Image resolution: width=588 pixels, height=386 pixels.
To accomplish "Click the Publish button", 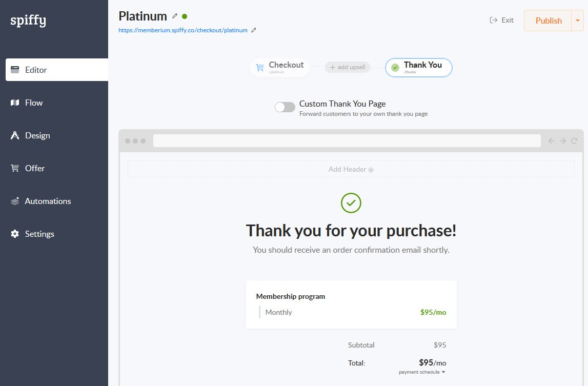I will [548, 21].
